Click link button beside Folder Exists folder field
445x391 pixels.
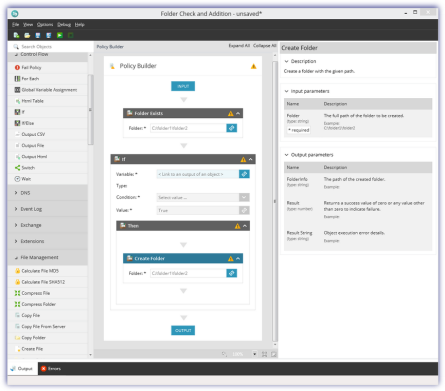(x=232, y=128)
